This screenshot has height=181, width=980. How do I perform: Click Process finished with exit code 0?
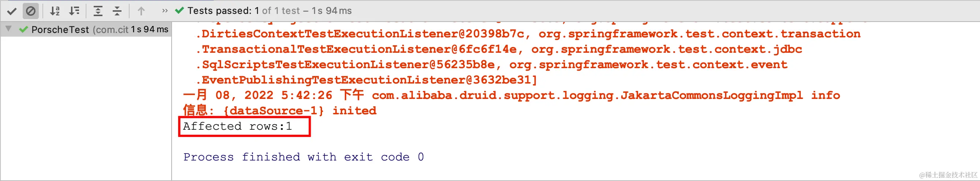[303, 157]
